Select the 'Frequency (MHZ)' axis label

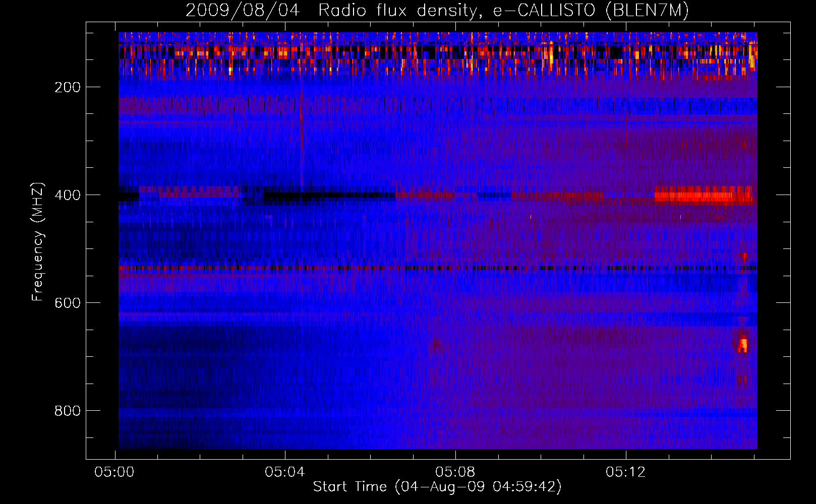(x=38, y=241)
